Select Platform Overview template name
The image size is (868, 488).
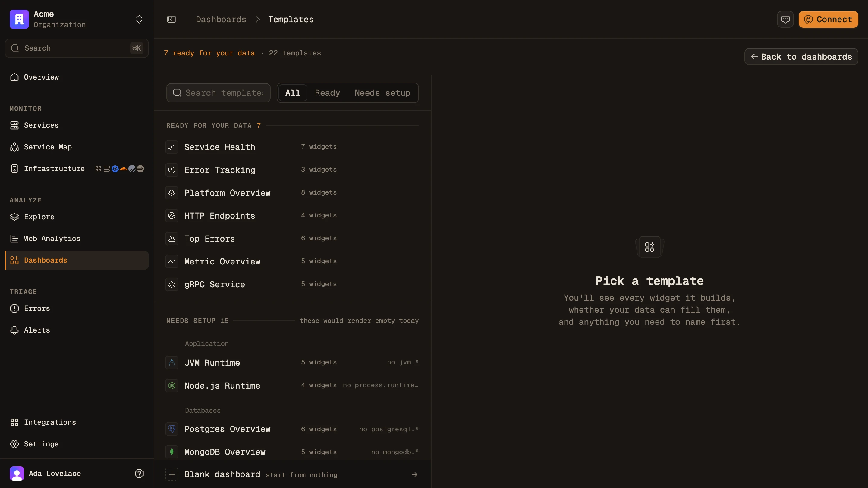(228, 193)
